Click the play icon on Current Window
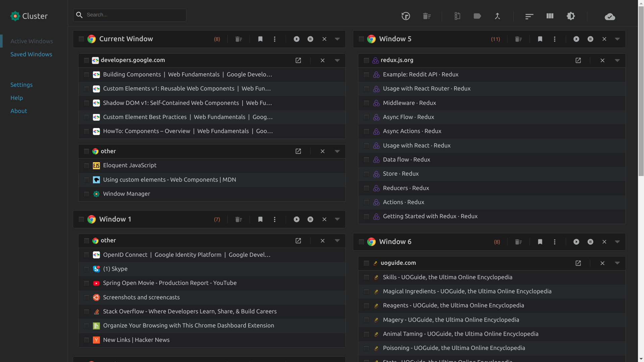 click(x=297, y=39)
